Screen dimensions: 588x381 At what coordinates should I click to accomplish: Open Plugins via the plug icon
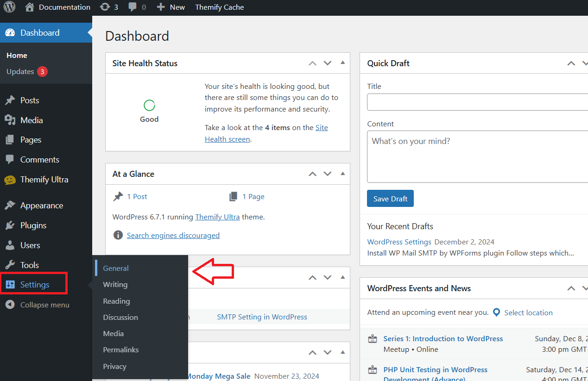pos(10,225)
